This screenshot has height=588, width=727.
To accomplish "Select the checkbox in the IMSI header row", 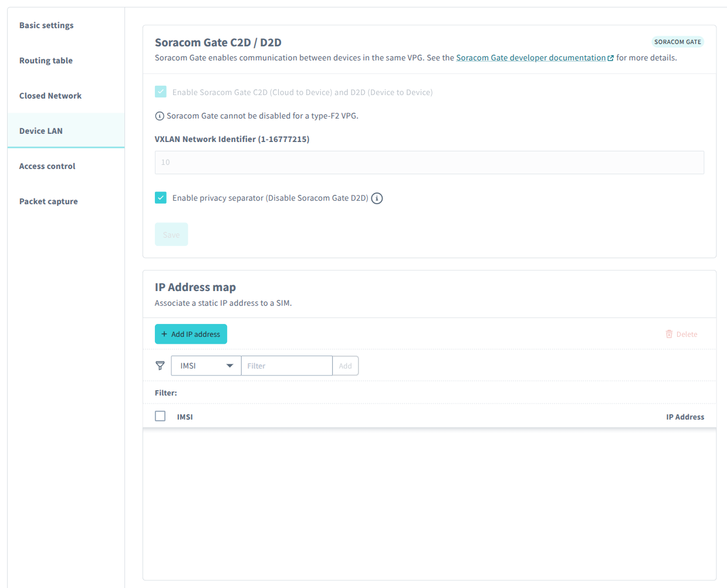I will 160,415.
